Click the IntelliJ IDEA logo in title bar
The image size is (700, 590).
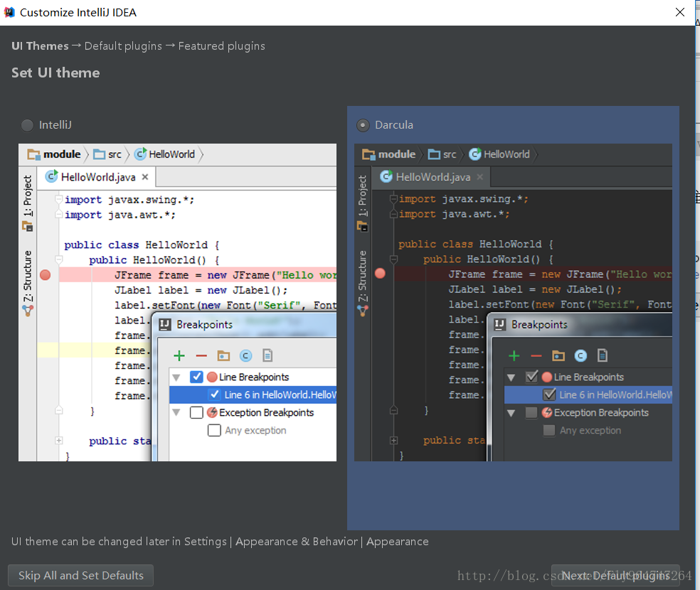9,12
